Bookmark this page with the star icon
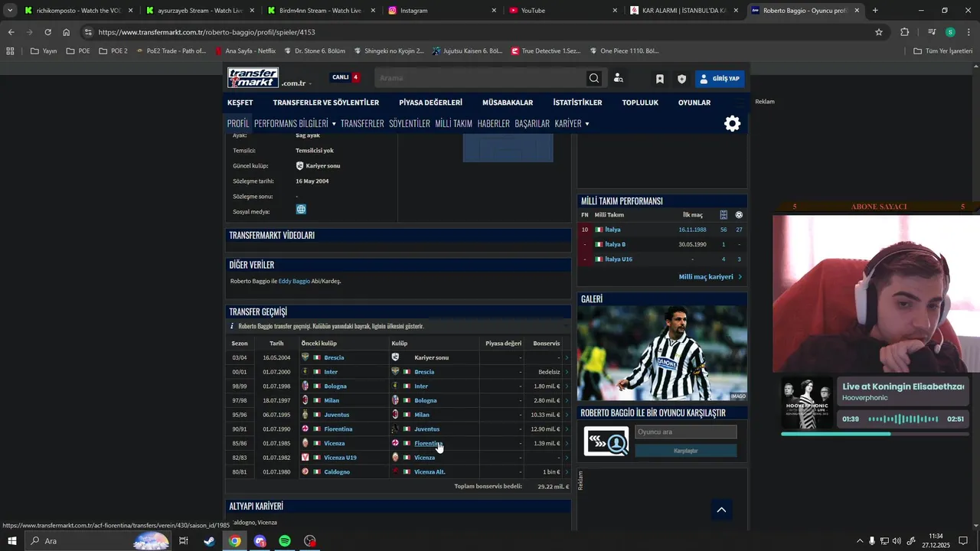Viewport: 980px width, 551px height. click(x=879, y=32)
